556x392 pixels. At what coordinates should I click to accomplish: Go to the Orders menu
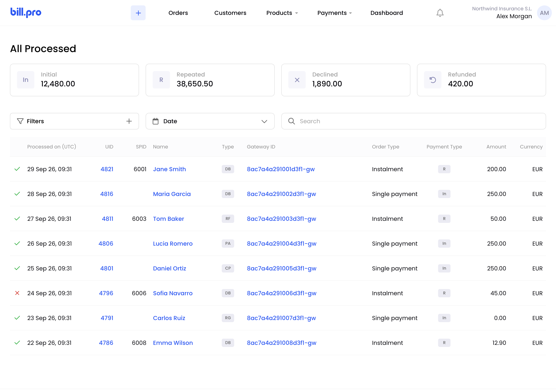[178, 13]
